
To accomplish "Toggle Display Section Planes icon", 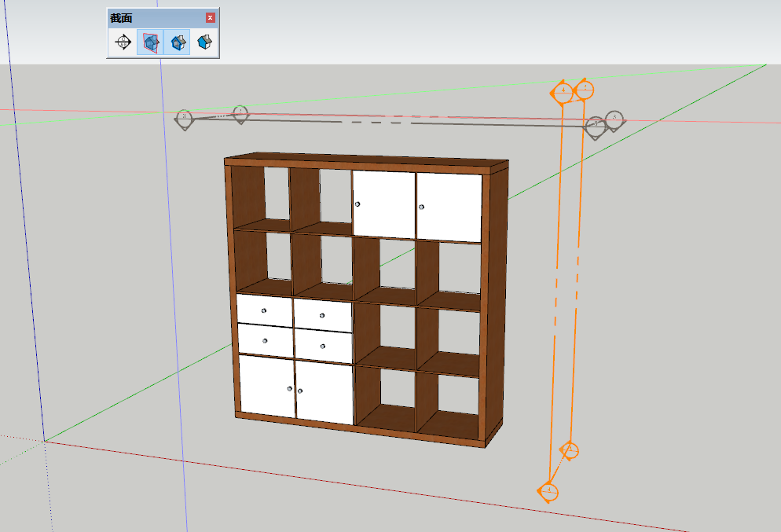I will click(x=150, y=42).
